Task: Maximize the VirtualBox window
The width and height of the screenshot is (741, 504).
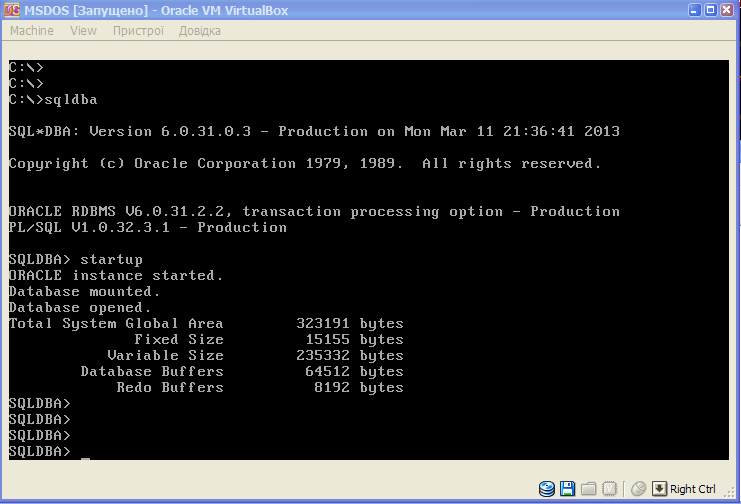Action: pos(711,10)
